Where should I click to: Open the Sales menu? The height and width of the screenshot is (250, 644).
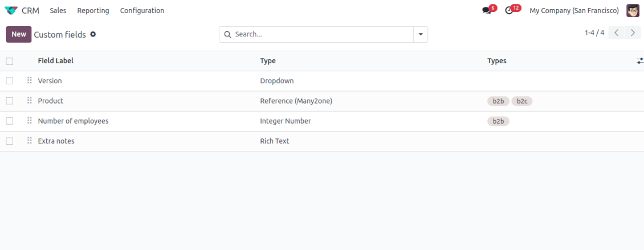58,11
